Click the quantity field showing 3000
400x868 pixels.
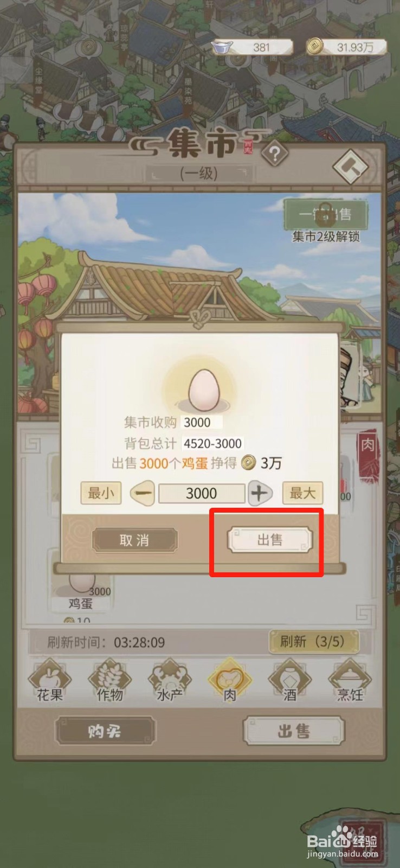pyautogui.click(x=202, y=493)
